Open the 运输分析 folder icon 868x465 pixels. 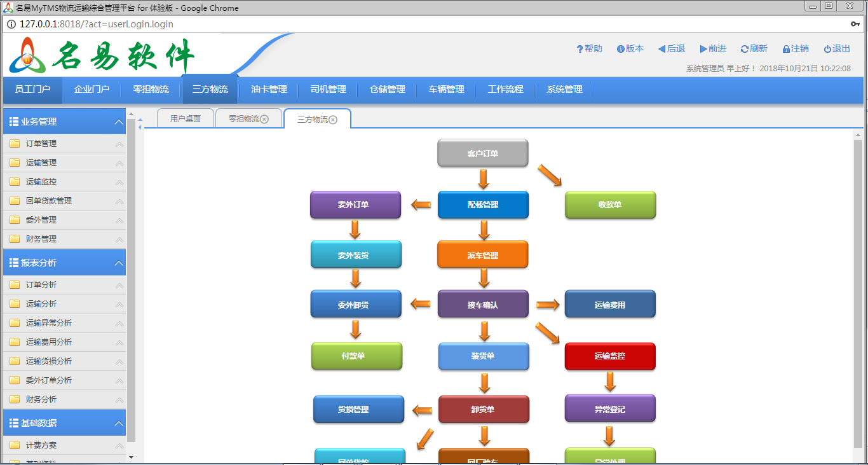tap(15, 304)
